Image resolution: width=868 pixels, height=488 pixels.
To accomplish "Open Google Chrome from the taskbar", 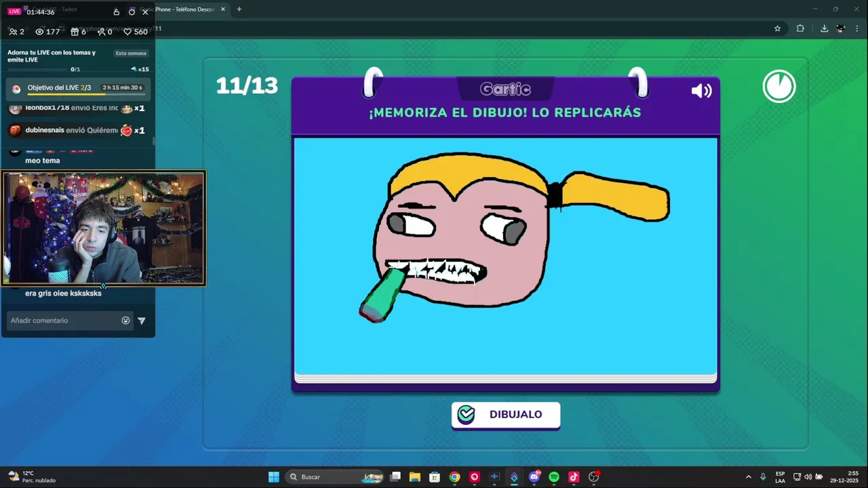I will click(x=454, y=477).
